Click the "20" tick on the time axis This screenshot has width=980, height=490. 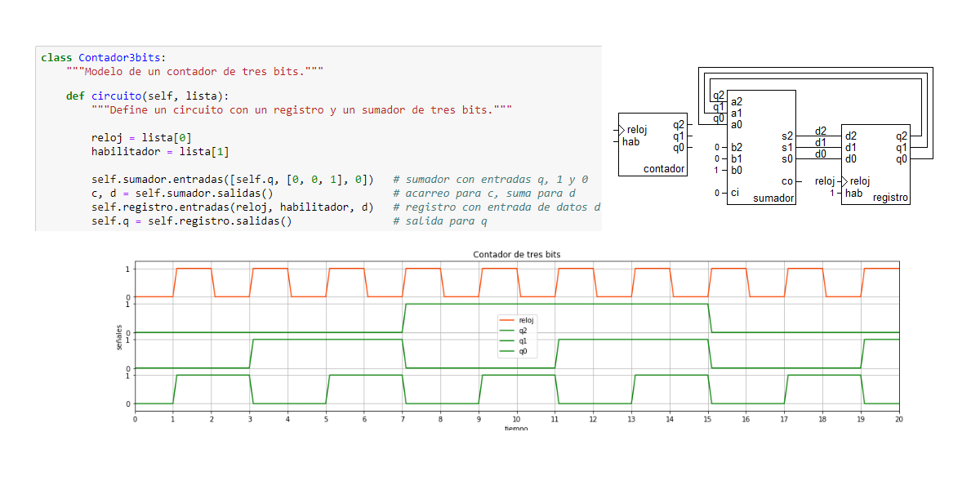[898, 418]
